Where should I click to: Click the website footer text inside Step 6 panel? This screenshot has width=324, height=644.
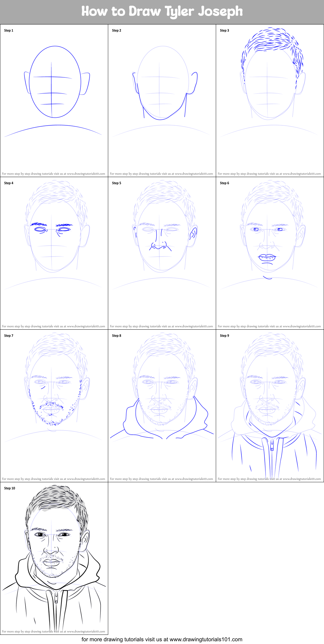click(269, 326)
